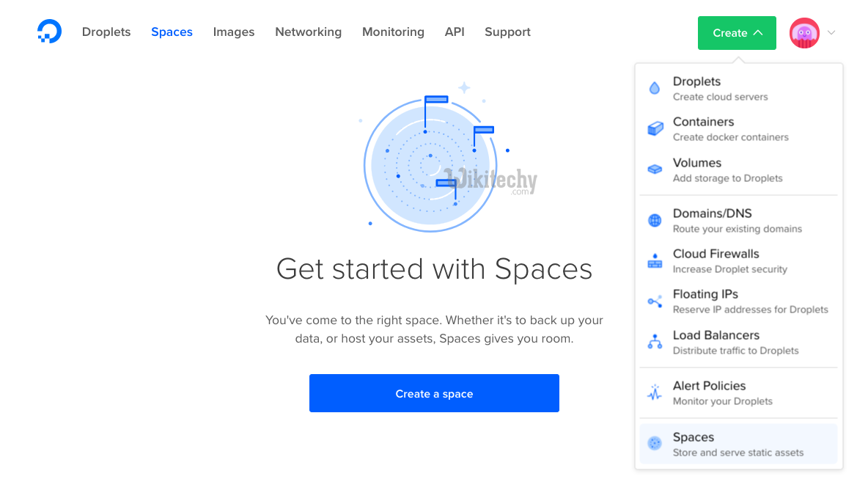Open the Create dropdown
The image size is (868, 501).
point(737,32)
